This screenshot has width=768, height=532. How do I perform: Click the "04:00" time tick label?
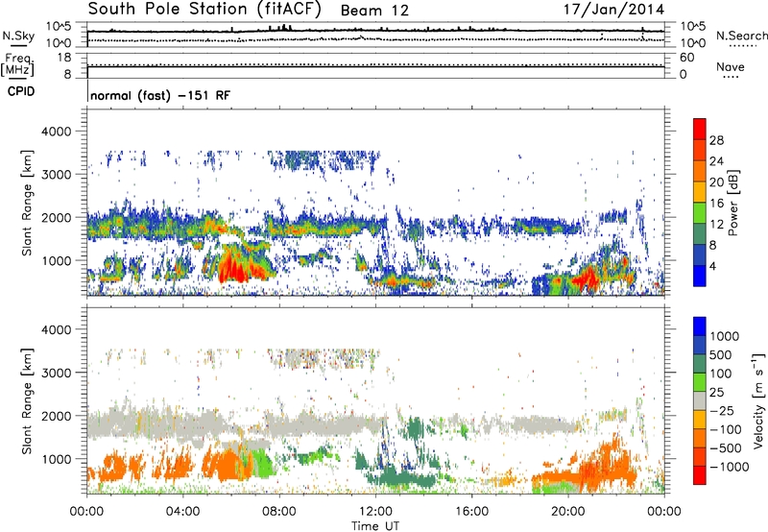click(182, 512)
